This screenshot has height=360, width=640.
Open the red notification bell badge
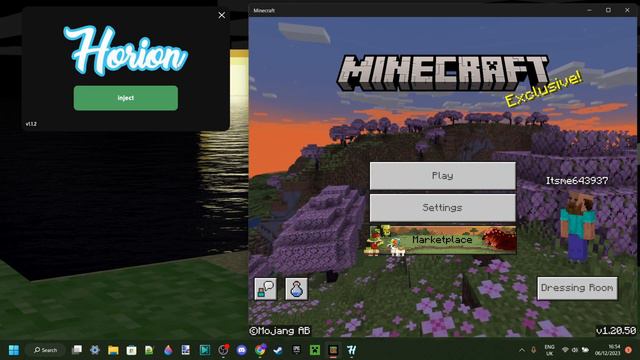[x=628, y=350]
